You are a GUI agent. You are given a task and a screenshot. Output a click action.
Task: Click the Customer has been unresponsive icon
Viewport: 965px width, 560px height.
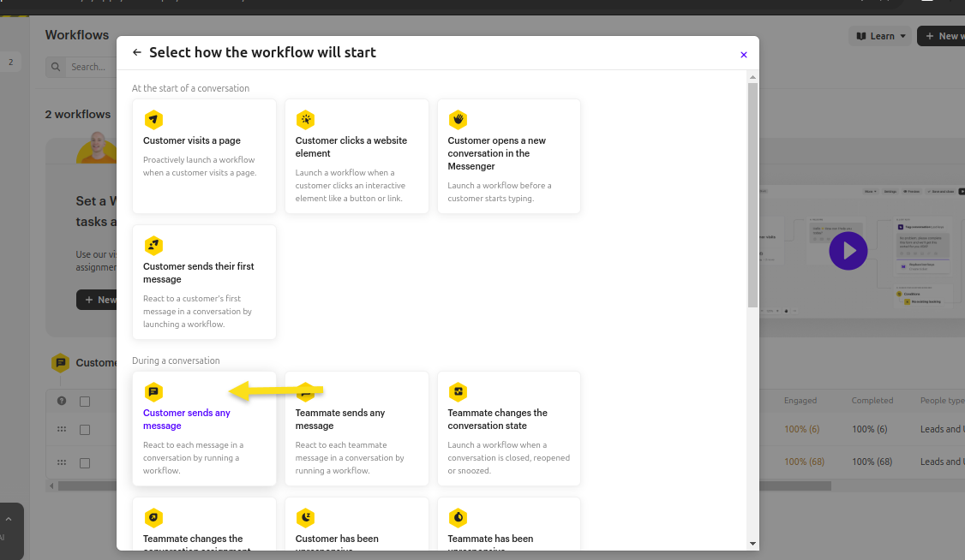(x=305, y=517)
